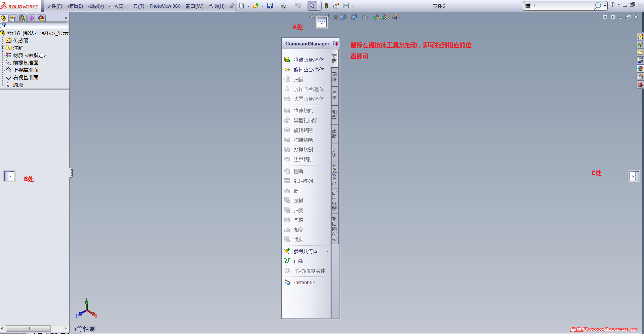Screen dimensions: 644x334
Task: Click the Edit Appearance color ball icon
Action: 376,17
